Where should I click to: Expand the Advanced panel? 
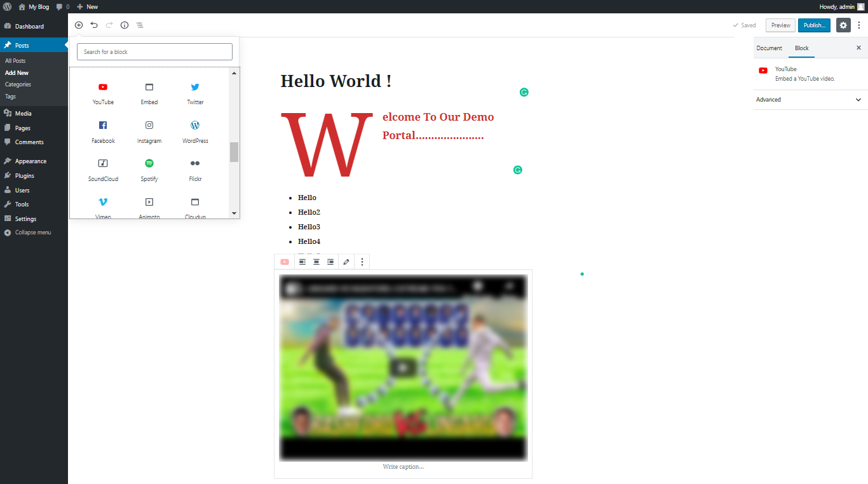point(810,100)
